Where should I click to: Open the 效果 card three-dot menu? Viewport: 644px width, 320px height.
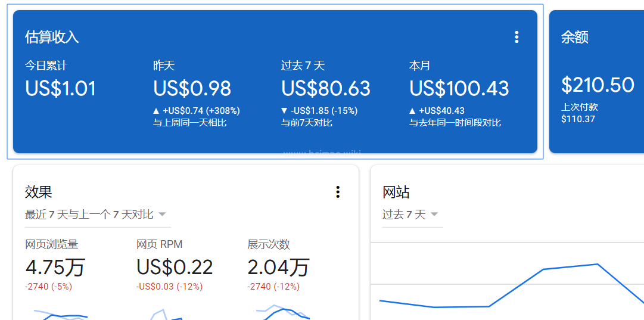pyautogui.click(x=338, y=192)
